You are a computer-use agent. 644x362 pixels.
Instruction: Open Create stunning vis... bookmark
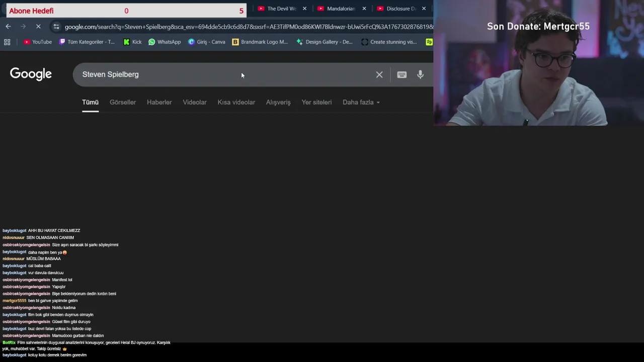click(389, 42)
